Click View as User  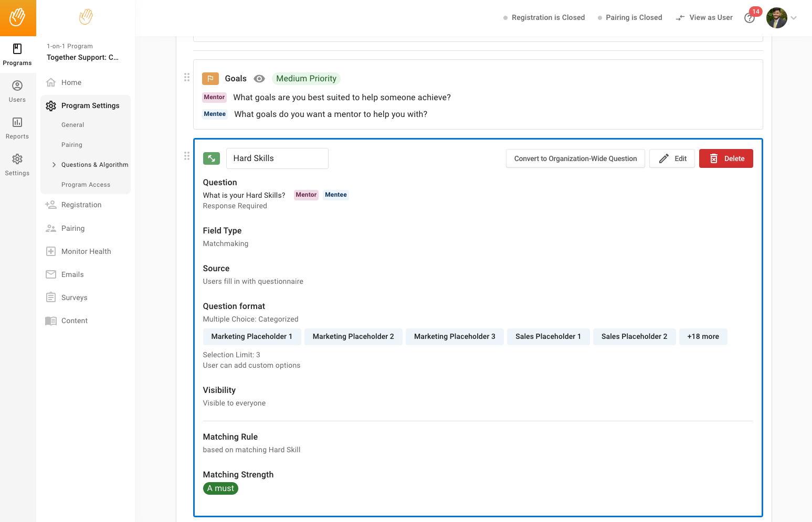[x=704, y=17]
